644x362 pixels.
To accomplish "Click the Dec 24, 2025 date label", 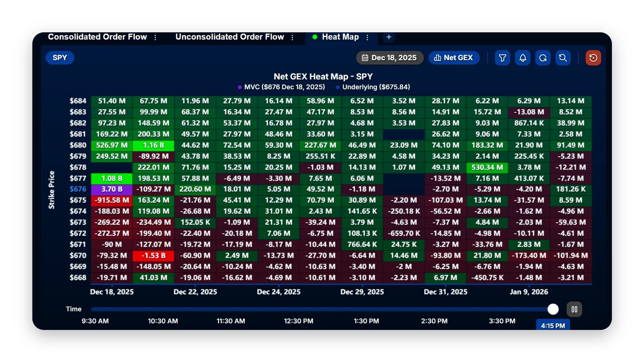I will tap(278, 292).
